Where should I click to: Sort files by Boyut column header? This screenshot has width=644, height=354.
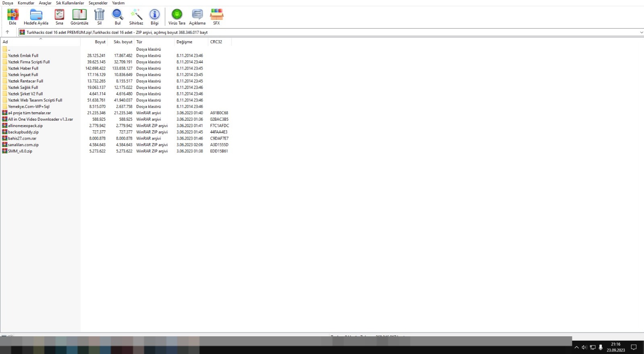pos(94,42)
